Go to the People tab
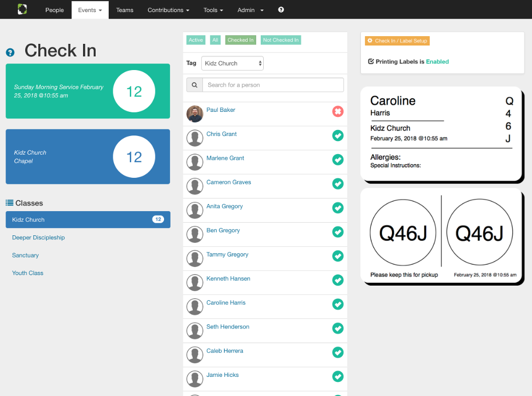This screenshot has width=532, height=396. (x=55, y=10)
